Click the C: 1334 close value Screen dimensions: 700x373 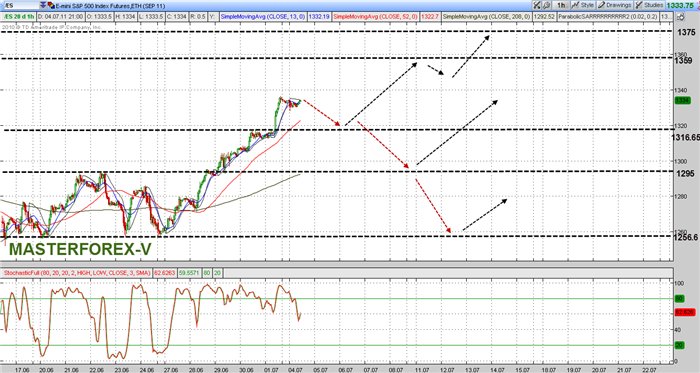coord(177,17)
